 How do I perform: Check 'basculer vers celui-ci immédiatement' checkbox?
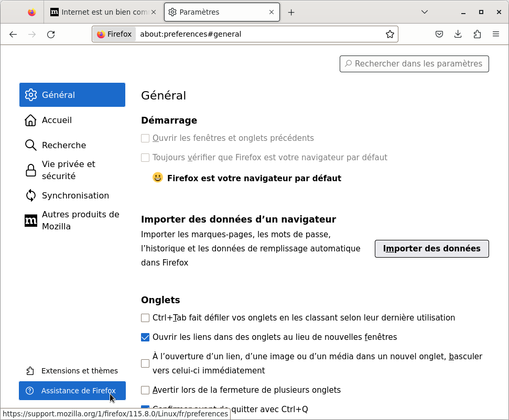pos(145,363)
